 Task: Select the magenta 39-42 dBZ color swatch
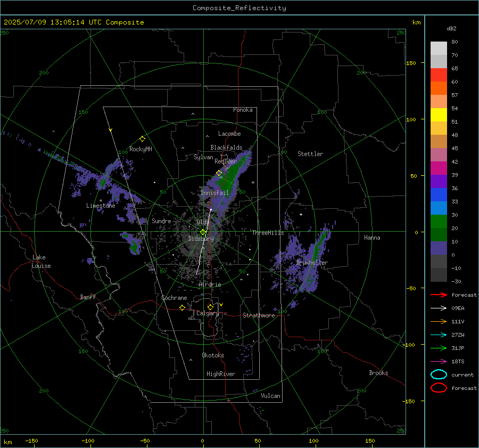point(439,168)
